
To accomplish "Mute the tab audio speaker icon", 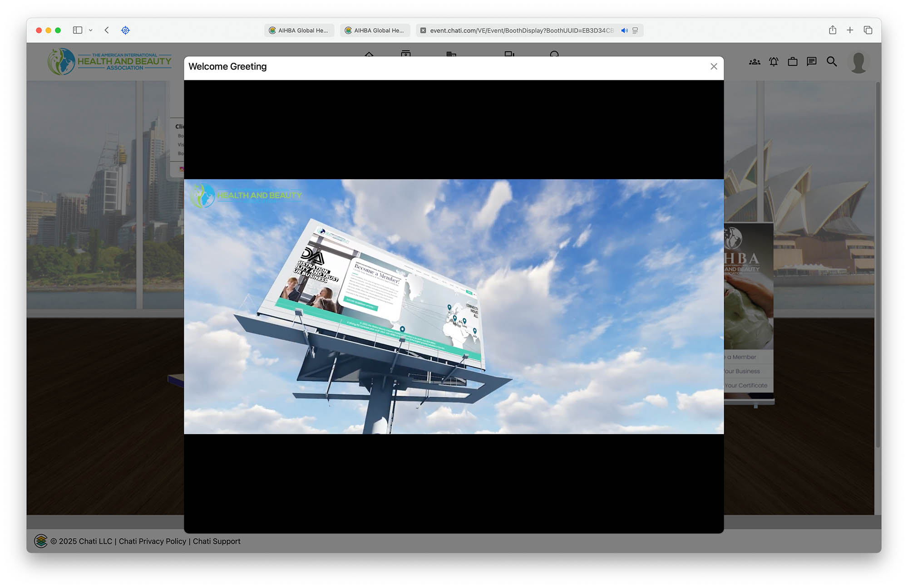I will (624, 30).
